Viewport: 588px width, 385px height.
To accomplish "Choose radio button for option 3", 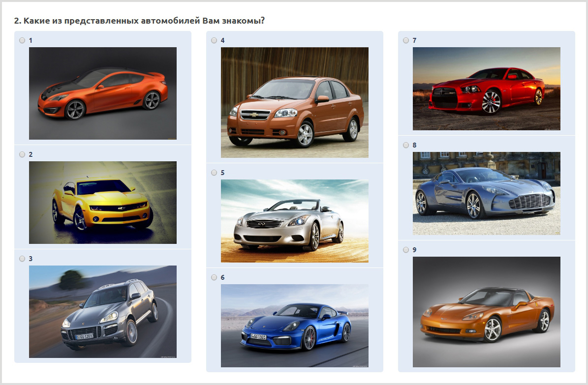I will pyautogui.click(x=22, y=259).
